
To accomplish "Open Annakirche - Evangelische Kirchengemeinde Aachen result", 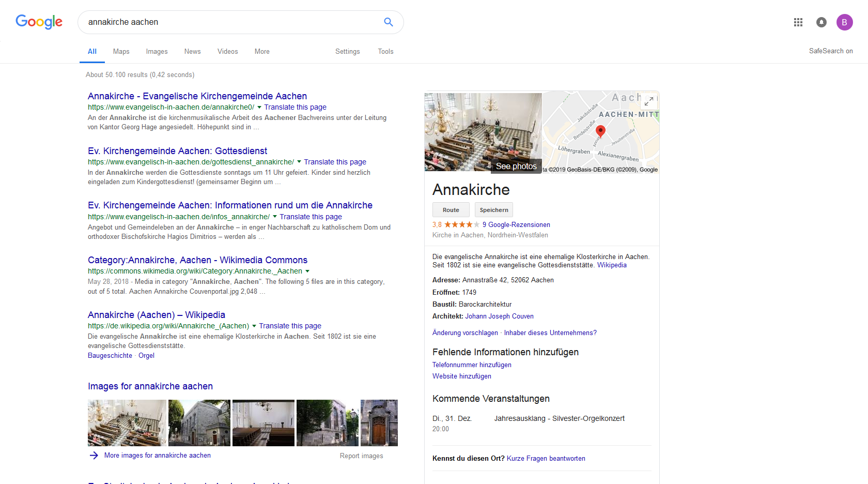I will pyautogui.click(x=197, y=96).
